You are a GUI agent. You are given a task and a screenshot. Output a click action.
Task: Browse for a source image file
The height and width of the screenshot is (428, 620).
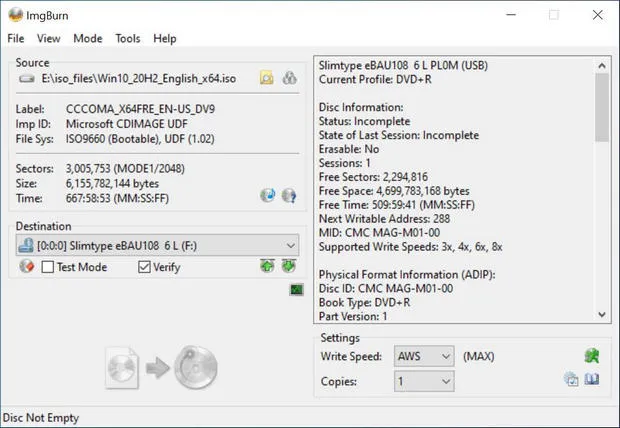[x=267, y=78]
